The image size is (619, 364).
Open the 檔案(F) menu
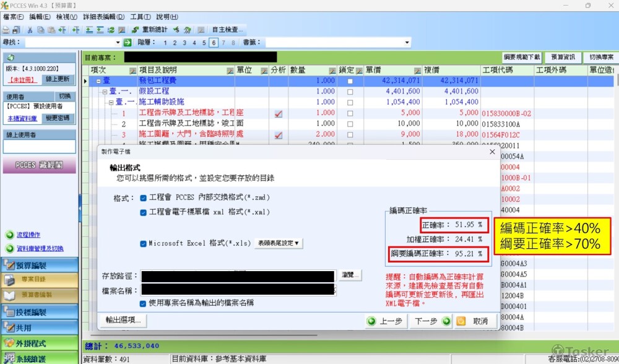14,17
